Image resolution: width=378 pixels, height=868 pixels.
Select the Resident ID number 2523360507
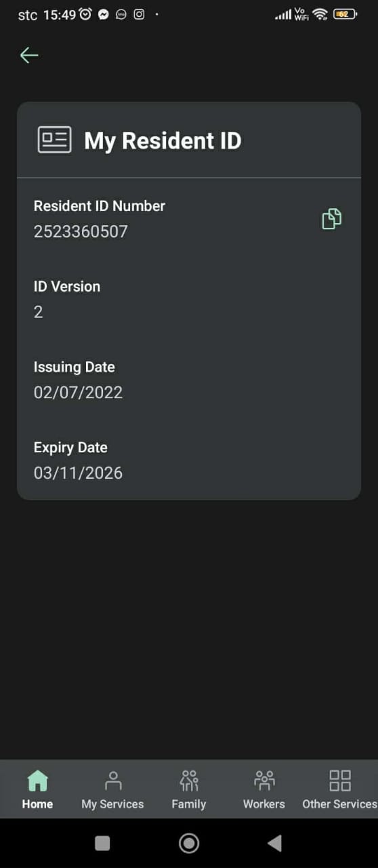pyautogui.click(x=81, y=231)
